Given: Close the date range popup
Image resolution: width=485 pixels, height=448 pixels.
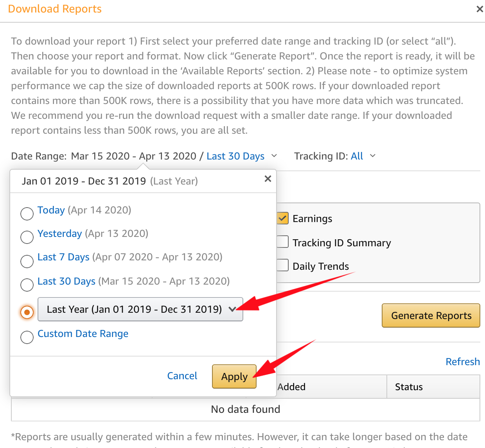Looking at the screenshot, I should coord(268,179).
